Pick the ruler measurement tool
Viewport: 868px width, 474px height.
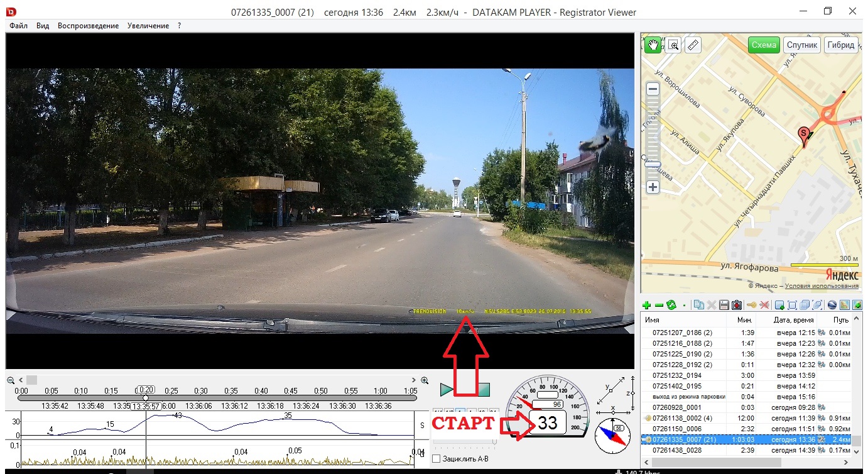tap(693, 45)
